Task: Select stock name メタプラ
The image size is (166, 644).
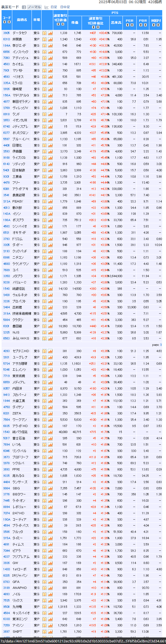Action: click(x=17, y=276)
